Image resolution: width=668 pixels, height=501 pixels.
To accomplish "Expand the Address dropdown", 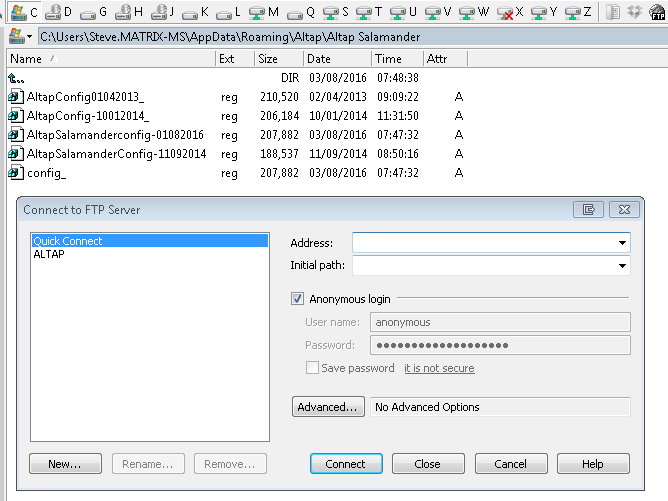I will click(x=622, y=243).
